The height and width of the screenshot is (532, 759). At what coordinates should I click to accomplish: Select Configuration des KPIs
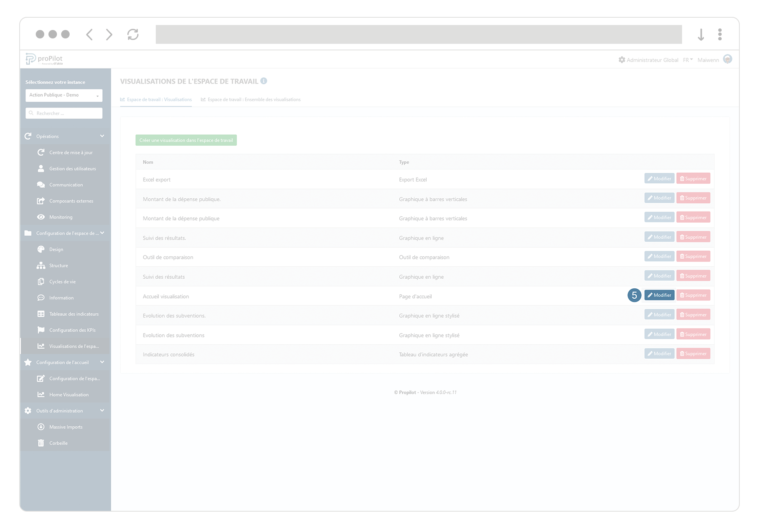tap(73, 330)
